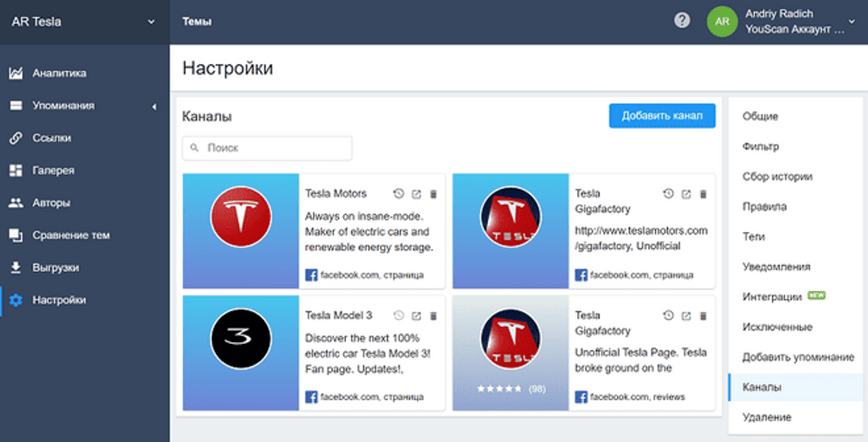Click the Tesla Model 3 channel title

338,315
